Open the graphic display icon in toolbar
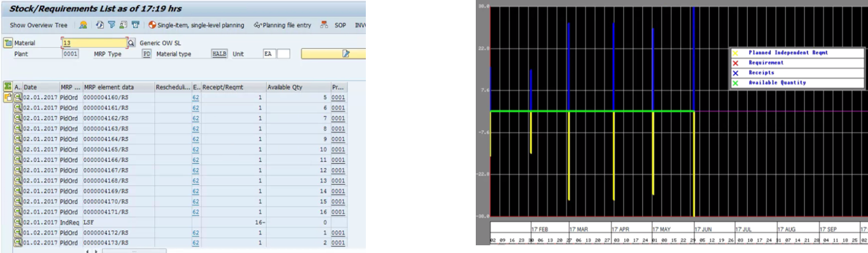The width and height of the screenshot is (868, 253). point(83,25)
